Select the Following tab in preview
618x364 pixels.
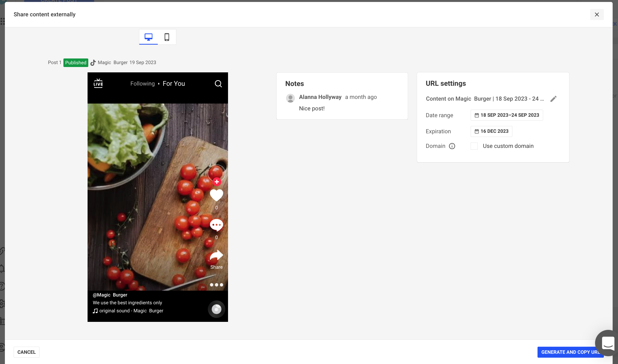[142, 84]
